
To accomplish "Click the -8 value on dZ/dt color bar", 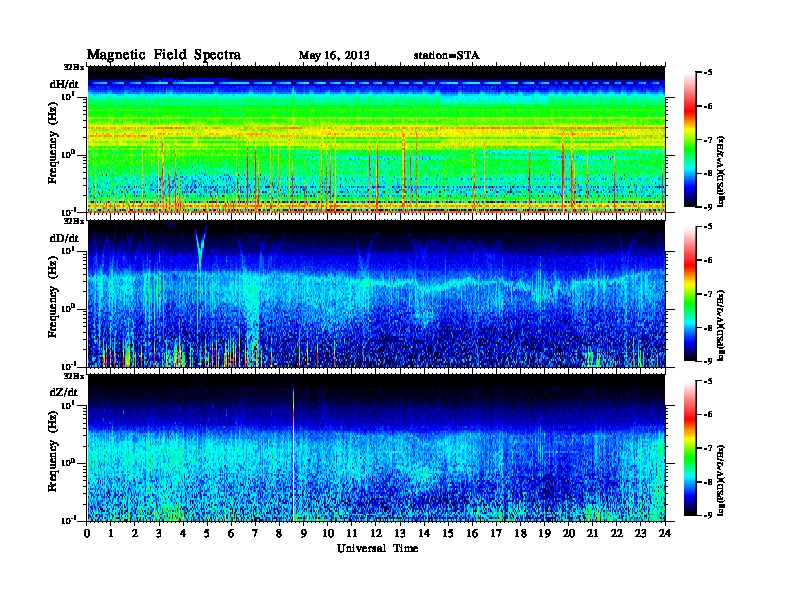I will tap(708, 482).
